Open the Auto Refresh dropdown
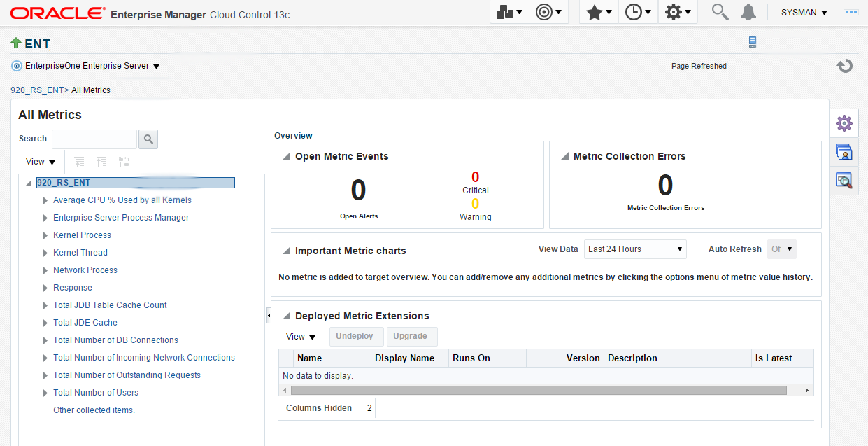Screen dimensions: 868x446 coord(781,249)
